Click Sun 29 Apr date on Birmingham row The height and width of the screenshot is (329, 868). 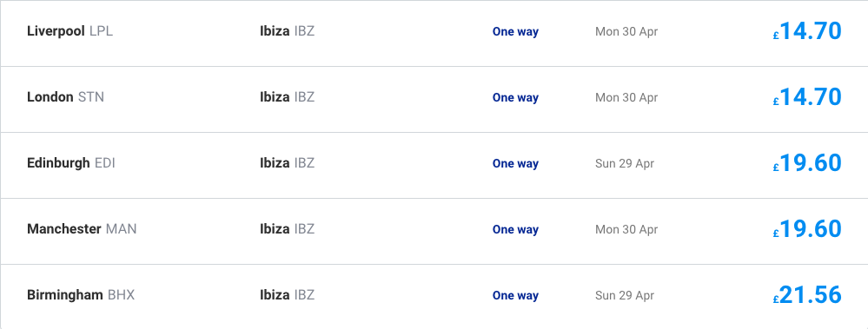click(625, 296)
